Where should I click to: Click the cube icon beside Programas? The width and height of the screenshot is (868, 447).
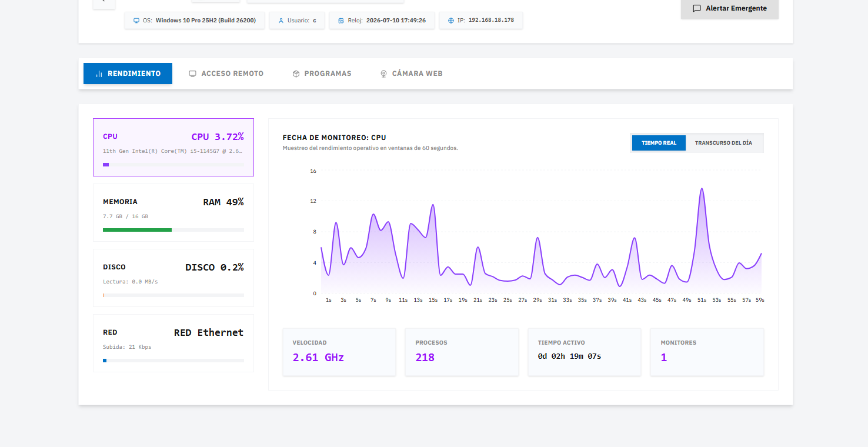pos(296,74)
